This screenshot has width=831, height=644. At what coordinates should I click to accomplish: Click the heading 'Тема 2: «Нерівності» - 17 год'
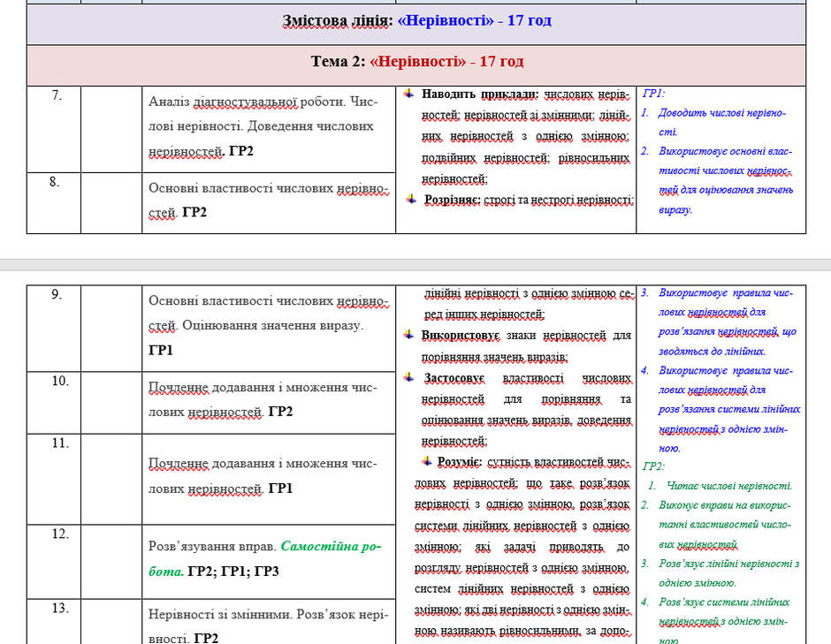pos(416,62)
